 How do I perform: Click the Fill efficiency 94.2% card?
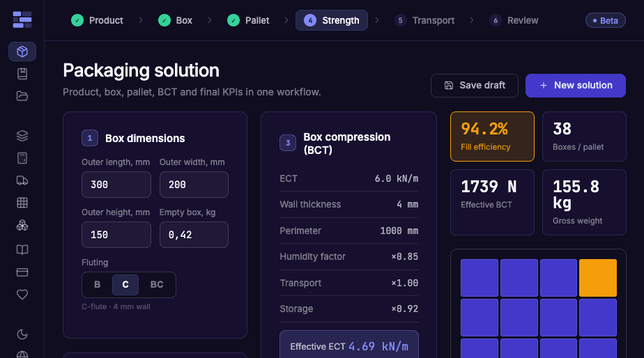point(492,137)
